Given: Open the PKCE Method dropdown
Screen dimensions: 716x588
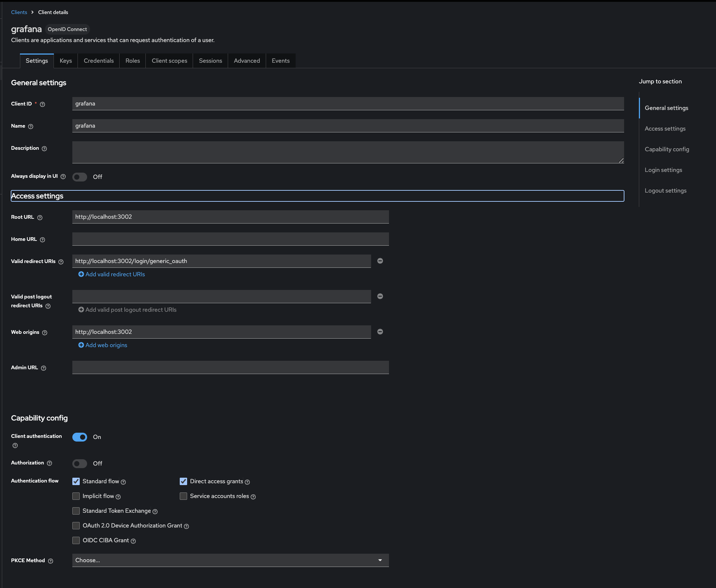Looking at the screenshot, I should 230,560.
